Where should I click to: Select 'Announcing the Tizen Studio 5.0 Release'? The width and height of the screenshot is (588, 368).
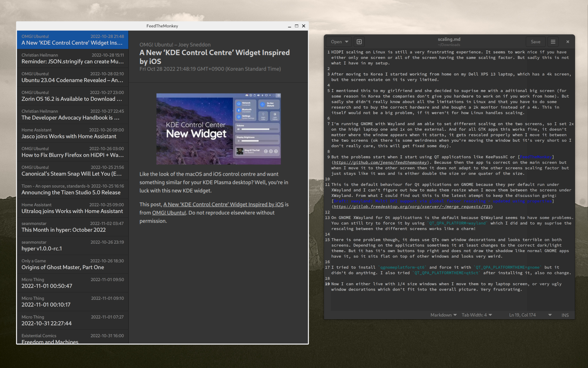coord(72,190)
